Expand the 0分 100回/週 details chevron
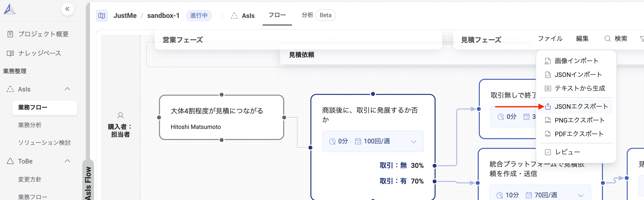This screenshot has height=200, width=644. (413, 142)
